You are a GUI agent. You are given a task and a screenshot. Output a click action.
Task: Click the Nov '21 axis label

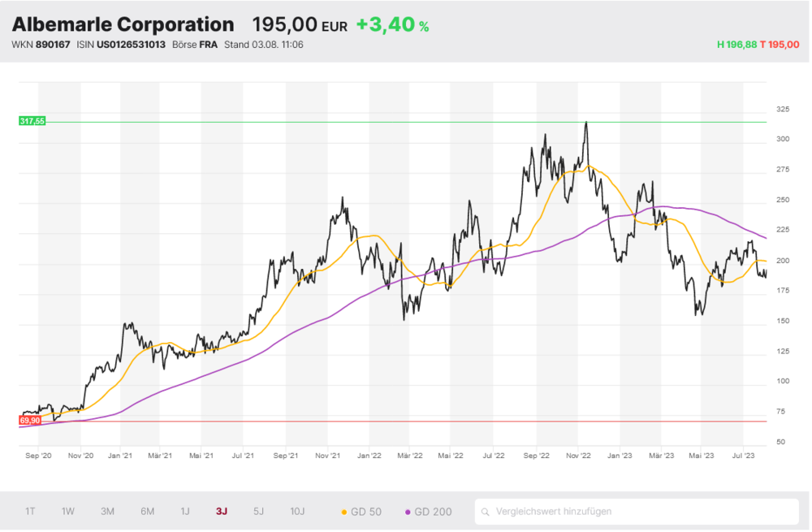[328, 456]
